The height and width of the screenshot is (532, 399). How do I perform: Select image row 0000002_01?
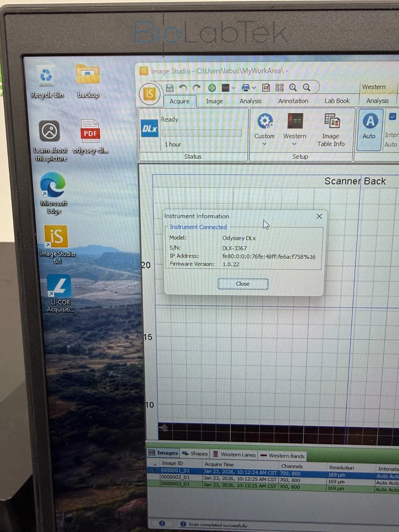175,477
